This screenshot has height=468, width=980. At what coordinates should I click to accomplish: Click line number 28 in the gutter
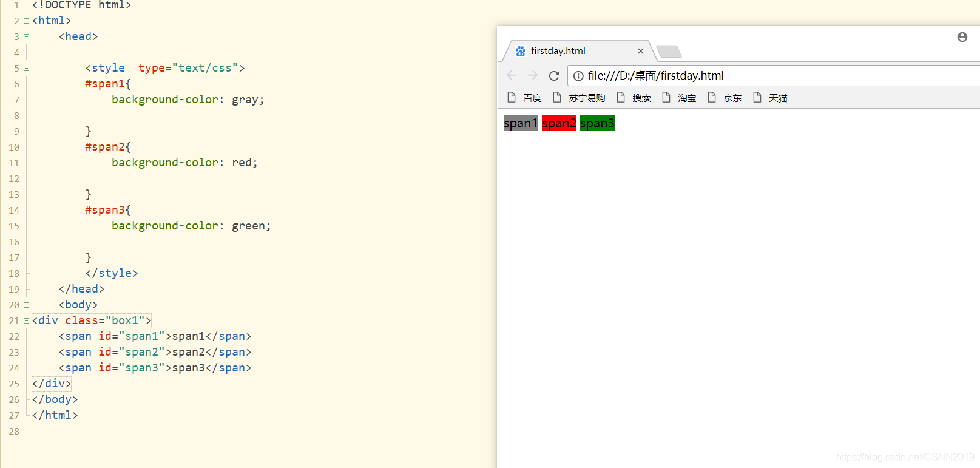14,431
